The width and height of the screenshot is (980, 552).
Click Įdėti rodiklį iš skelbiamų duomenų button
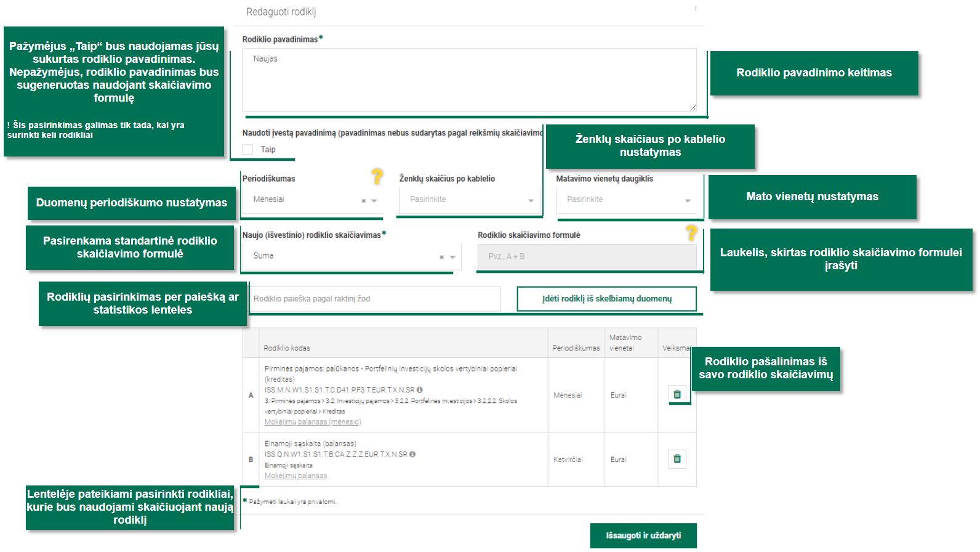[606, 299]
